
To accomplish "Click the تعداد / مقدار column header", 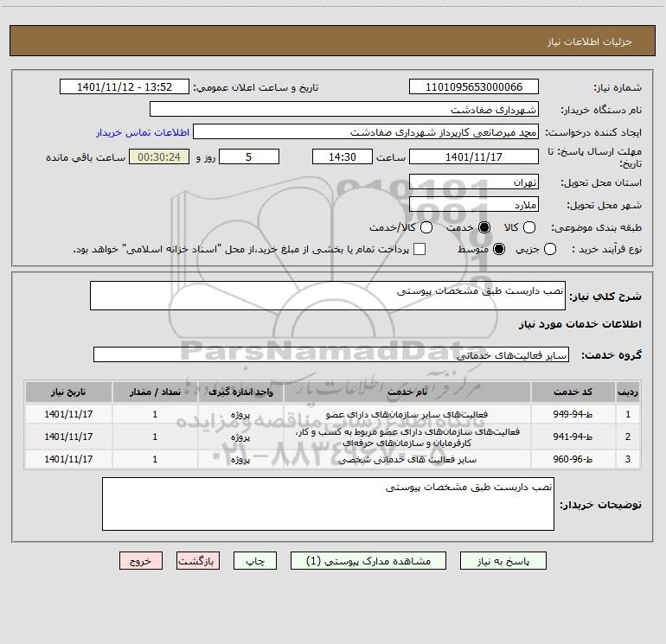I will coord(155,392).
